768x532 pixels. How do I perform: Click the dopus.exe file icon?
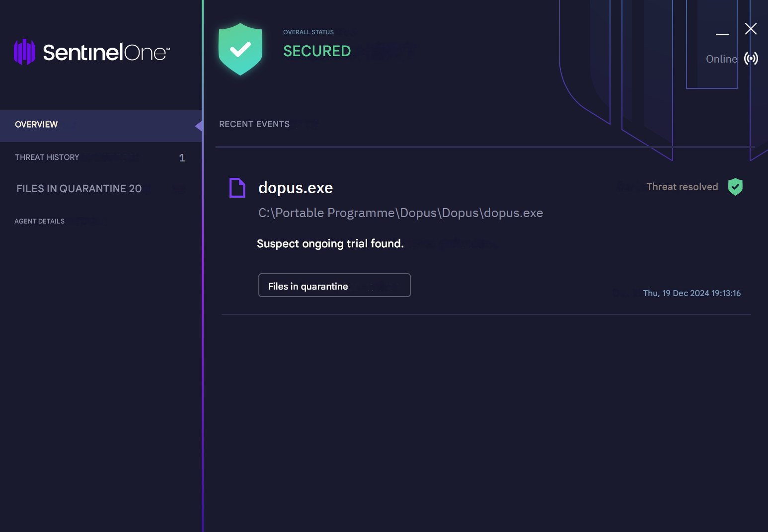point(237,188)
